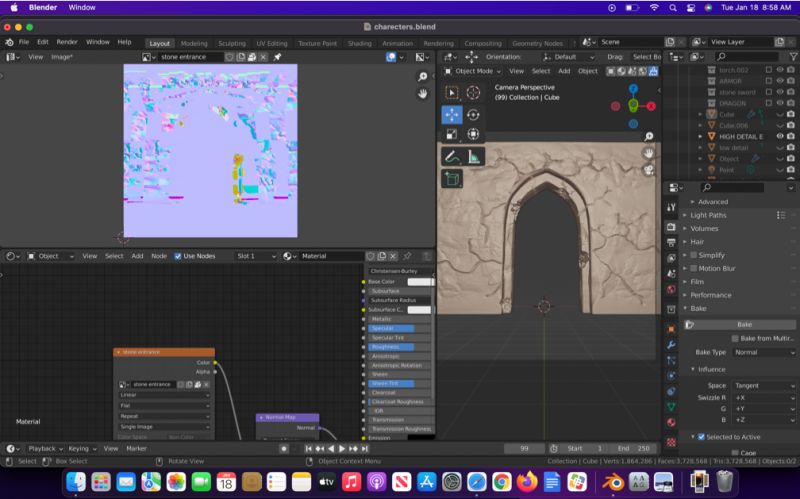Switch to the Modeling workspace tab
The height and width of the screenshot is (499, 800).
(x=194, y=43)
